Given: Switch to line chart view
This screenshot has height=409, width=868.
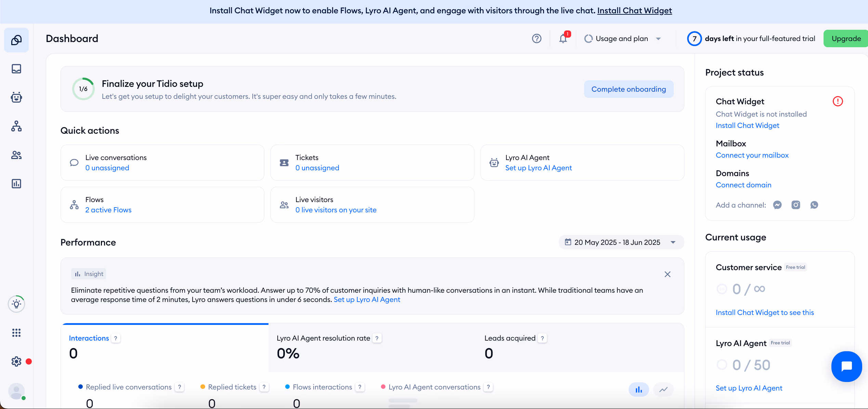Looking at the screenshot, I should tap(663, 390).
